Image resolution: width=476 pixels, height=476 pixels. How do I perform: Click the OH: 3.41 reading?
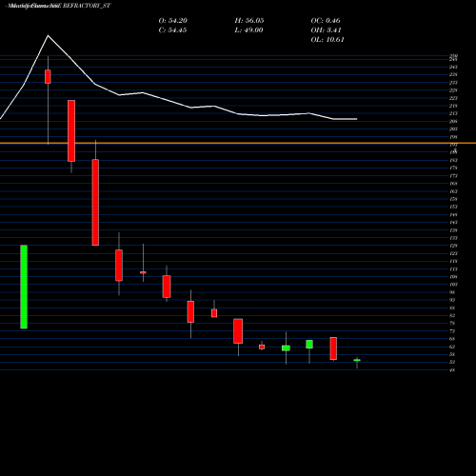pyautogui.click(x=326, y=30)
